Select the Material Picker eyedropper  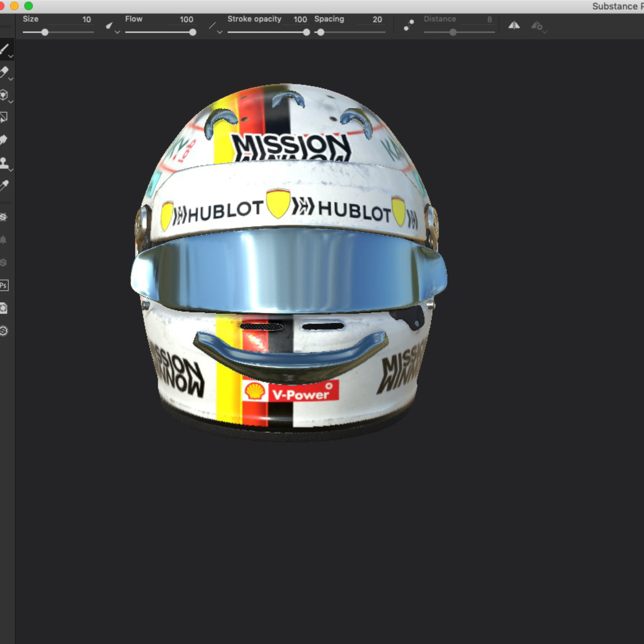pos(4,185)
